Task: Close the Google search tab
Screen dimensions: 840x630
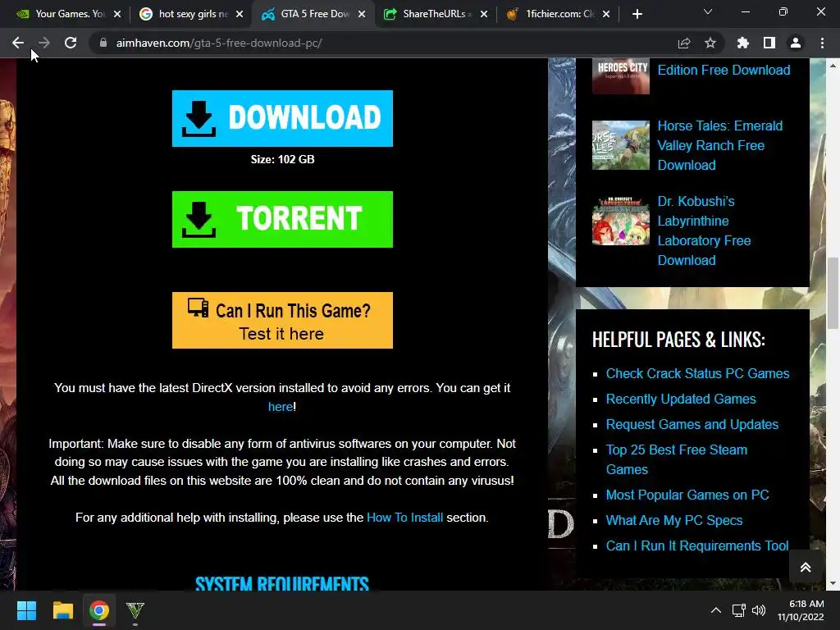Action: tap(240, 14)
